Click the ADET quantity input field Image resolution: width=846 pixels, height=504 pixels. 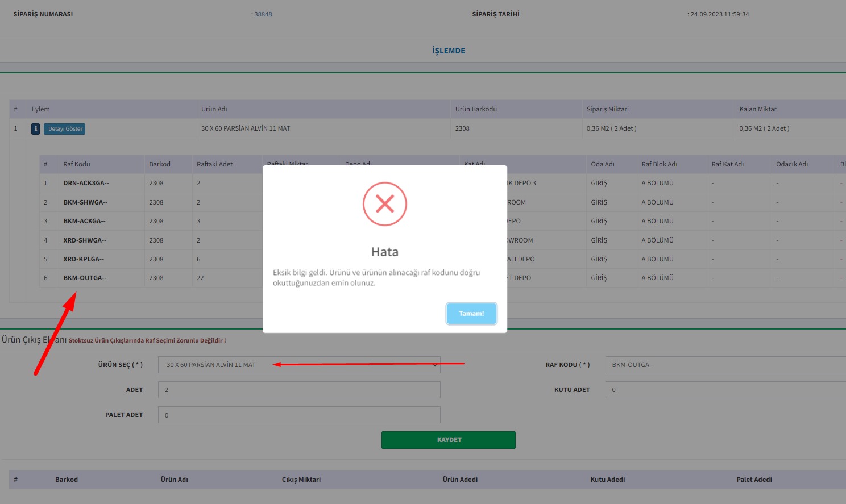(x=299, y=390)
